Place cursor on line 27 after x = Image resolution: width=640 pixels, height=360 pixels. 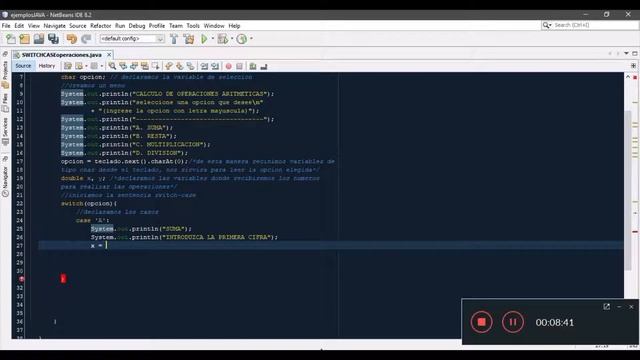pyautogui.click(x=106, y=245)
